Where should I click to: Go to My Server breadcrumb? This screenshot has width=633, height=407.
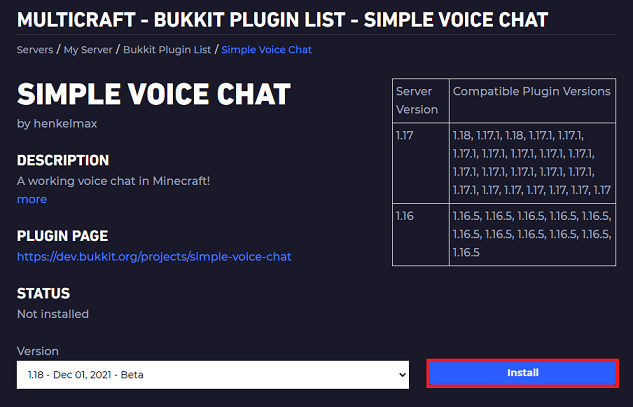click(x=89, y=49)
